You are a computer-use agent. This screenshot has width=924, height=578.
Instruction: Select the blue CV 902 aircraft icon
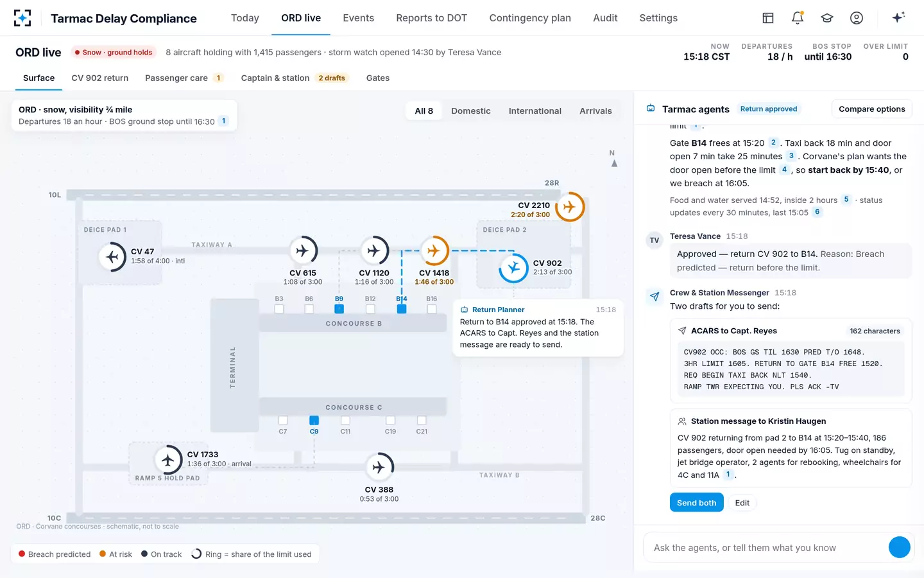[x=513, y=268]
